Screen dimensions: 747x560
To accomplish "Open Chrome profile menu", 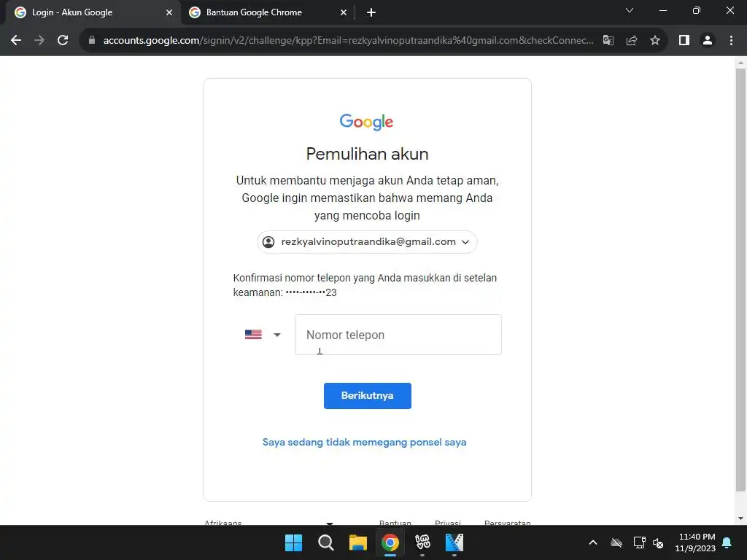I will coord(708,41).
